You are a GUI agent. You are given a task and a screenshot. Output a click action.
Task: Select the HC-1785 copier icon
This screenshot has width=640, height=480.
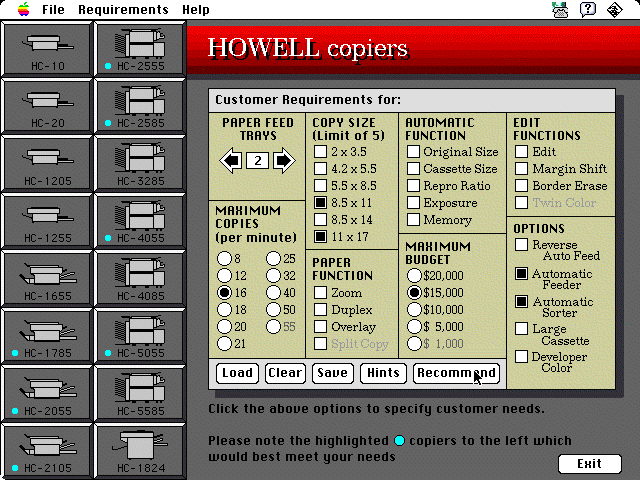pos(47,337)
